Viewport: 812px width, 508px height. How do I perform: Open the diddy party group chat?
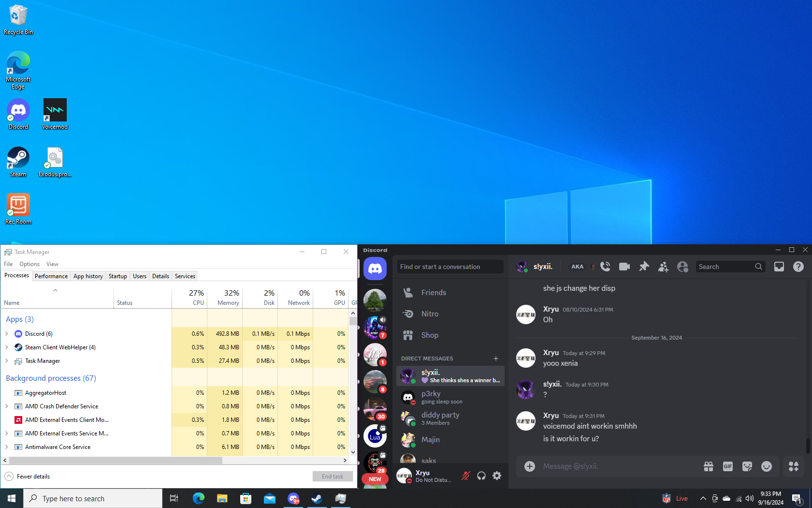point(450,418)
